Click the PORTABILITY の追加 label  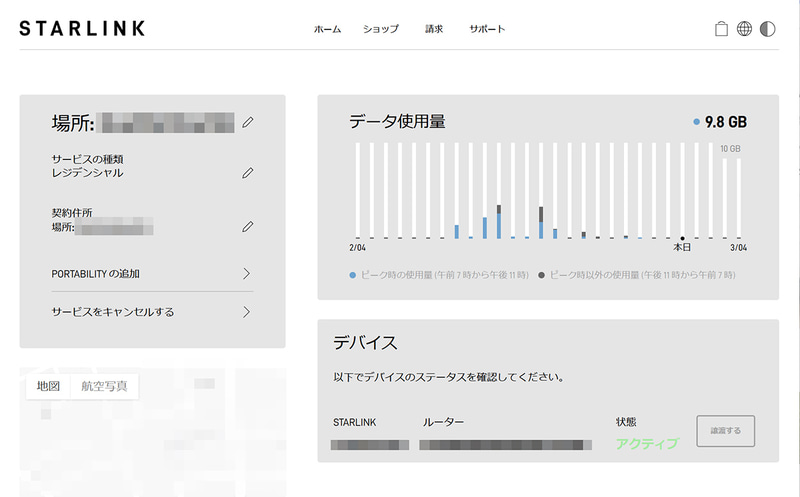coord(95,274)
